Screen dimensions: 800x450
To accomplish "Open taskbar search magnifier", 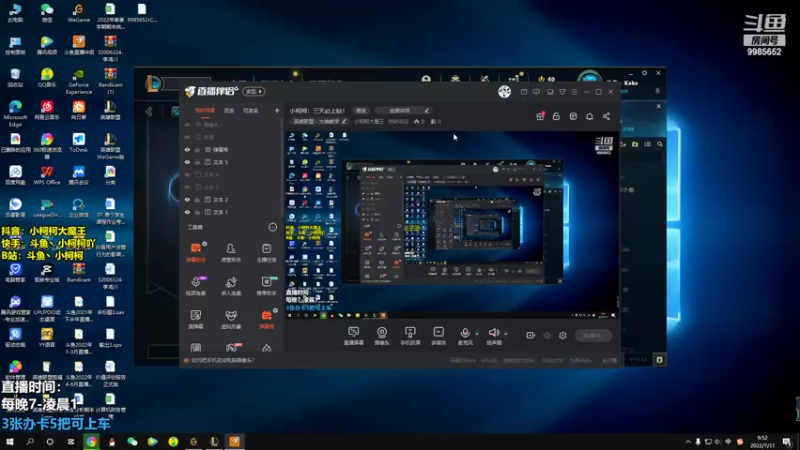I will point(30,441).
